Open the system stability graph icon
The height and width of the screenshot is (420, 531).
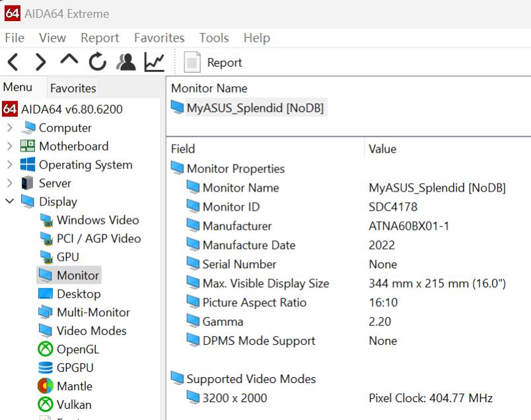tap(152, 61)
